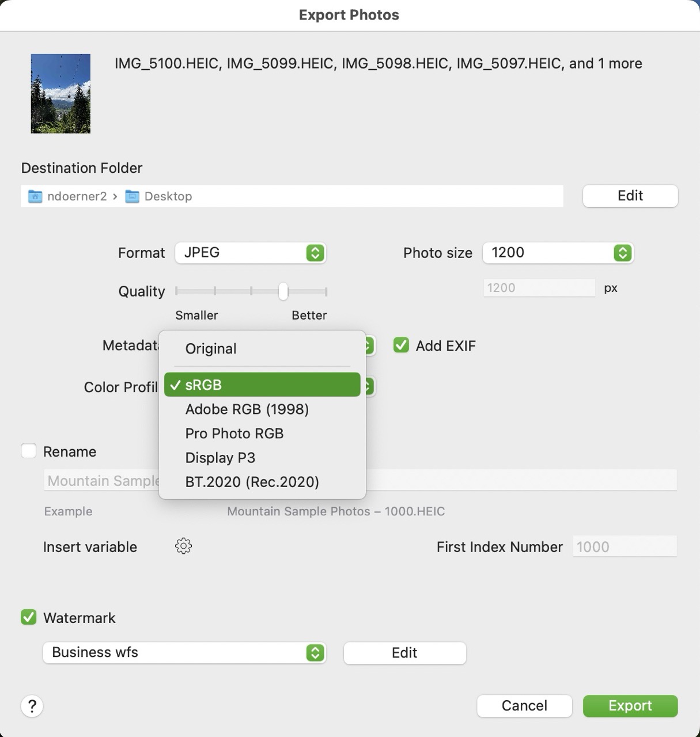Viewport: 700px width, 737px height.
Task: Click the mountain photo thumbnail preview
Action: tap(60, 93)
